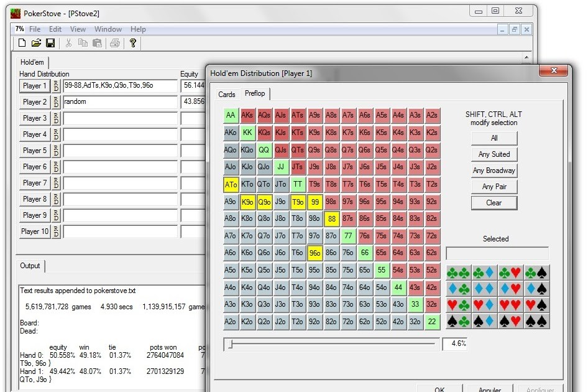Deselect the highlighted 99 pair cell
Viewport: 588px width, 392px height.
[x=315, y=202]
